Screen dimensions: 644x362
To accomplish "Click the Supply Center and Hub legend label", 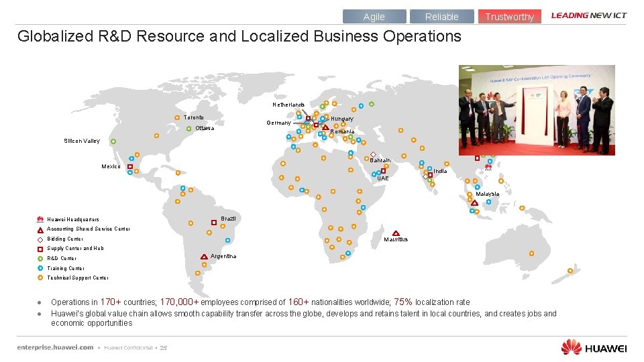I will pyautogui.click(x=75, y=248).
